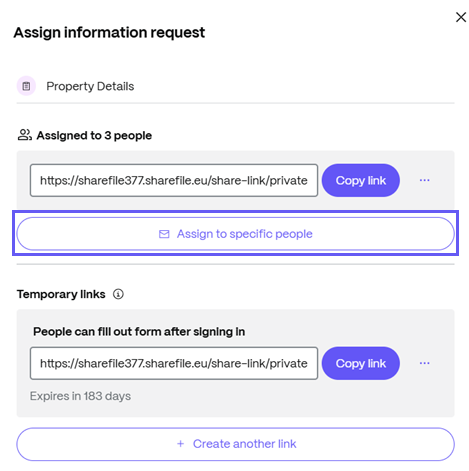This screenshot has height=471, width=469.
Task: Click the Property Details form icon
Action: point(26,86)
